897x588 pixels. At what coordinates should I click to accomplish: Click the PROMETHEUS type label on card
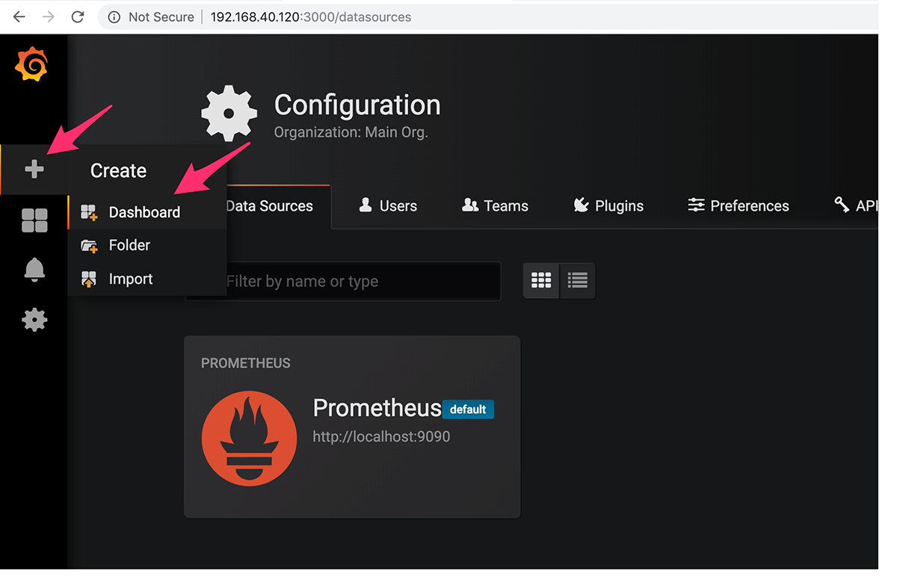click(246, 363)
